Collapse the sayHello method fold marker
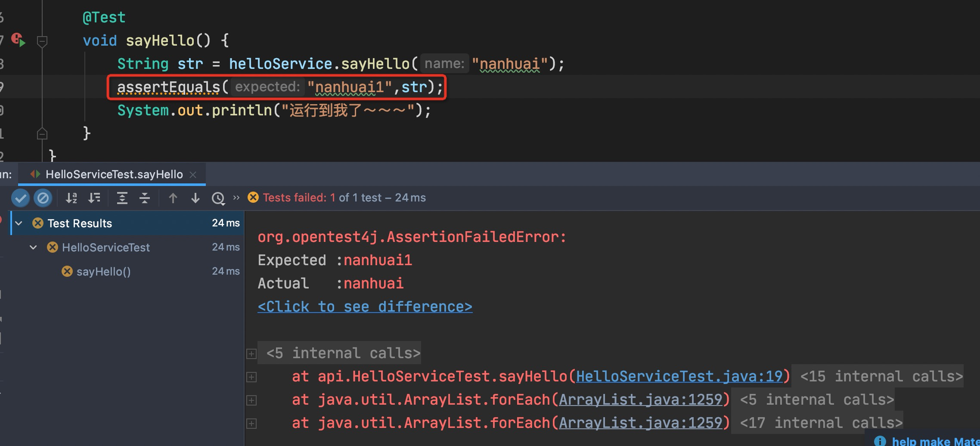The width and height of the screenshot is (980, 446). (42, 41)
